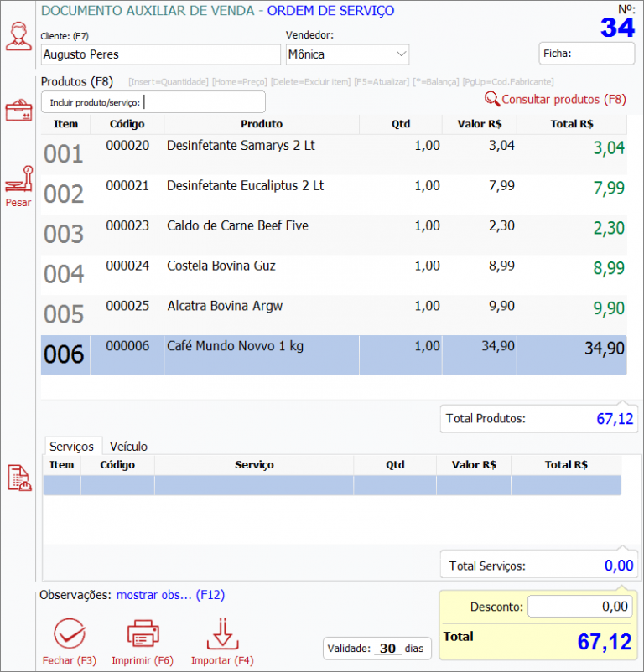The width and height of the screenshot is (644, 672).
Task: Click the Imprimir (F6) printer icon
Action: coord(142,634)
